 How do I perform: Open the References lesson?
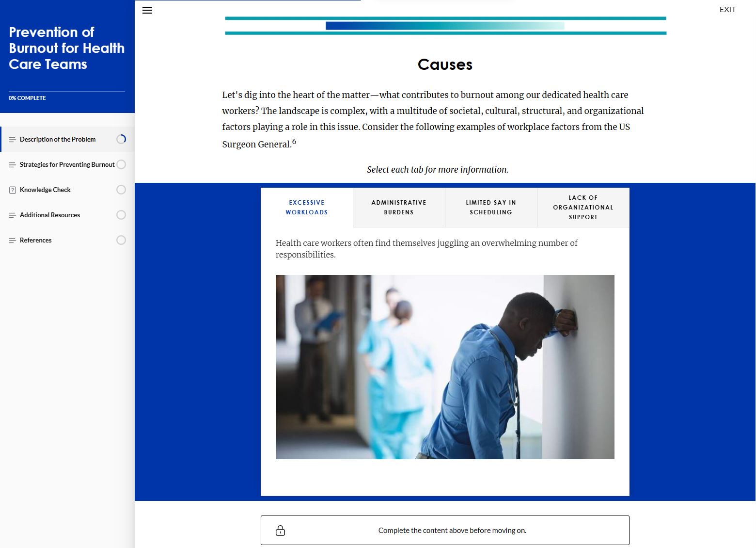tap(36, 240)
